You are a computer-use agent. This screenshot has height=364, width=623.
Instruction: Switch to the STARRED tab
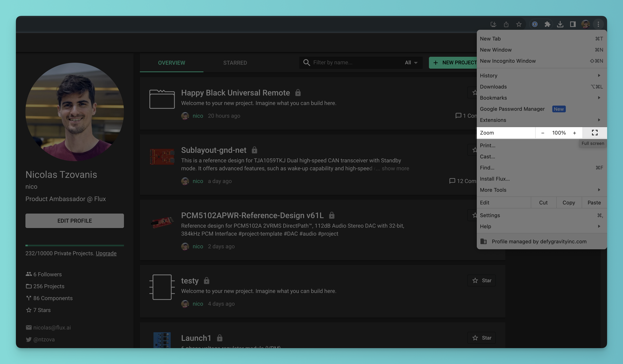pyautogui.click(x=235, y=63)
